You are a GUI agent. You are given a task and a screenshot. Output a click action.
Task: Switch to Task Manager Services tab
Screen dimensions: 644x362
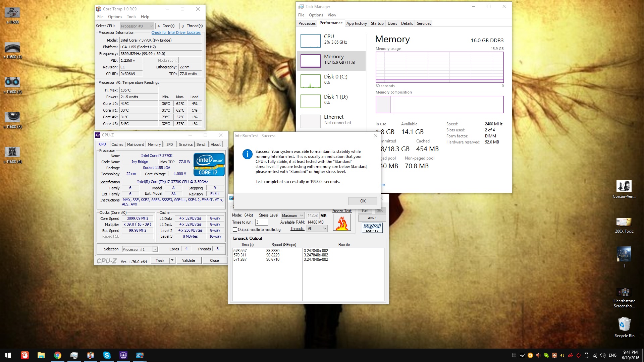[x=424, y=23]
